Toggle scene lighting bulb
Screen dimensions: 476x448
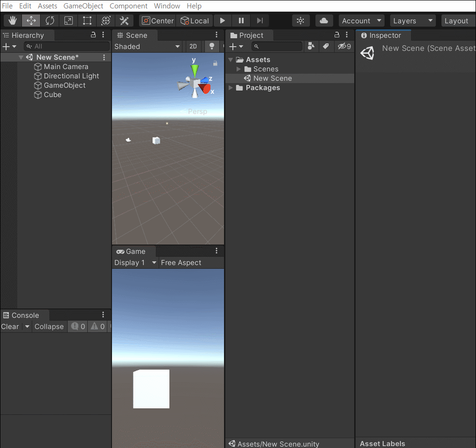[x=212, y=47]
